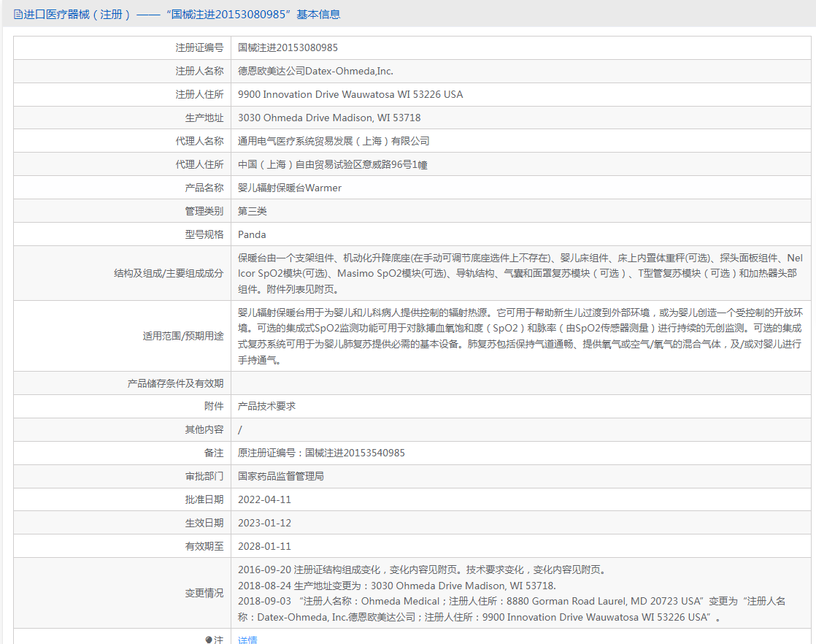816x644 pixels.
Task: Click approving department 国家药品监督管理局
Action: point(281,476)
